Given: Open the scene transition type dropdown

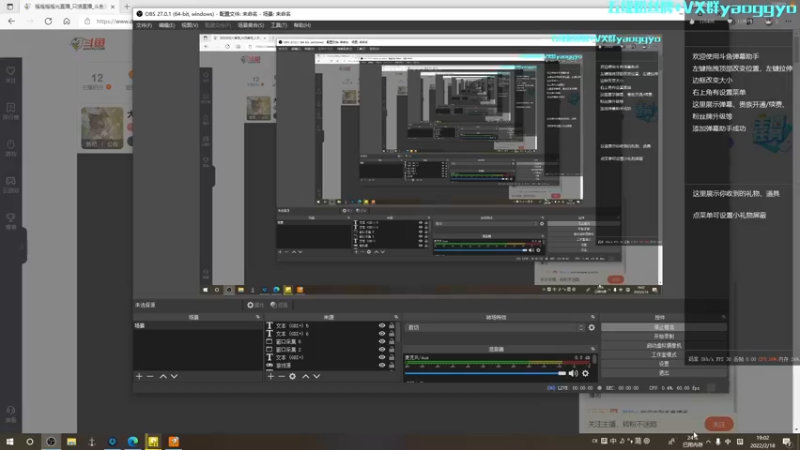Looking at the screenshot, I should pos(495,328).
